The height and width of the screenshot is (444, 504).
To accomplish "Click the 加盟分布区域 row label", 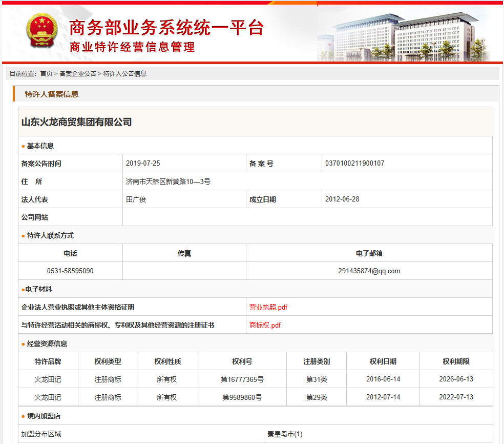I will (x=41, y=434).
